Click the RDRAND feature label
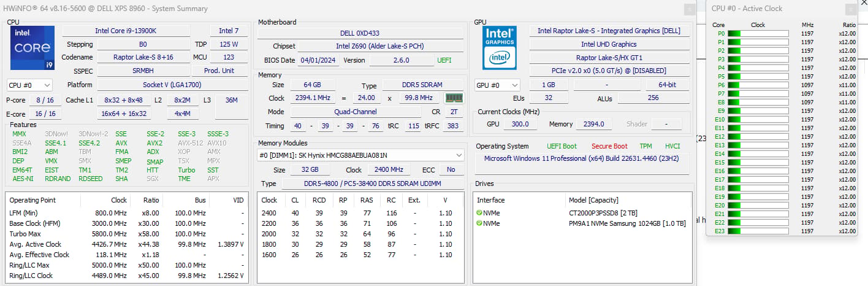 (58, 179)
